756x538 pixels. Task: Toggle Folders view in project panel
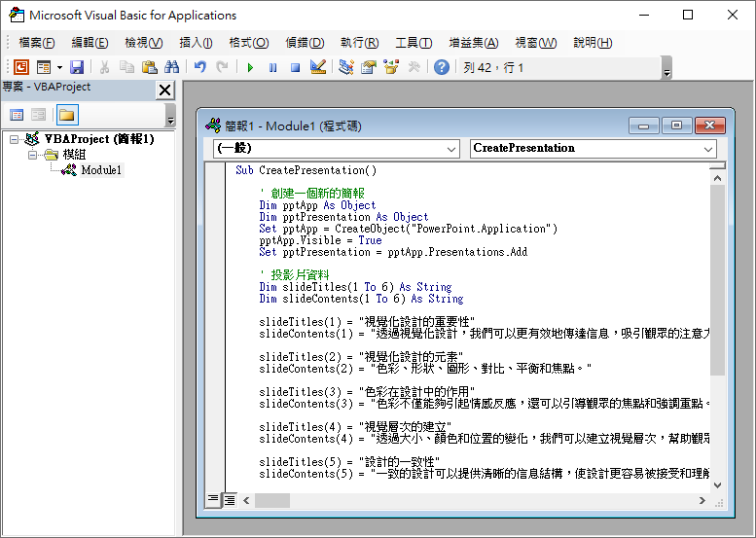click(x=66, y=115)
